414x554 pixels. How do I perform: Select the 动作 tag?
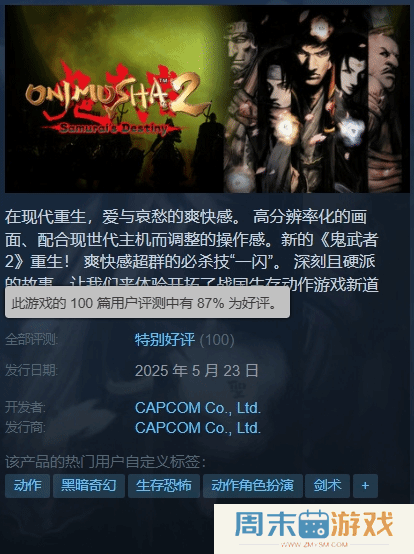28,486
